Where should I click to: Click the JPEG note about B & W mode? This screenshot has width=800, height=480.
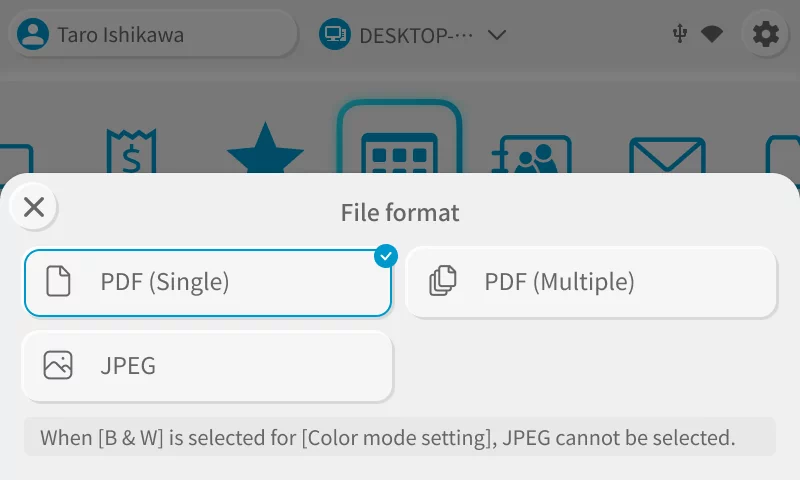[x=388, y=437]
